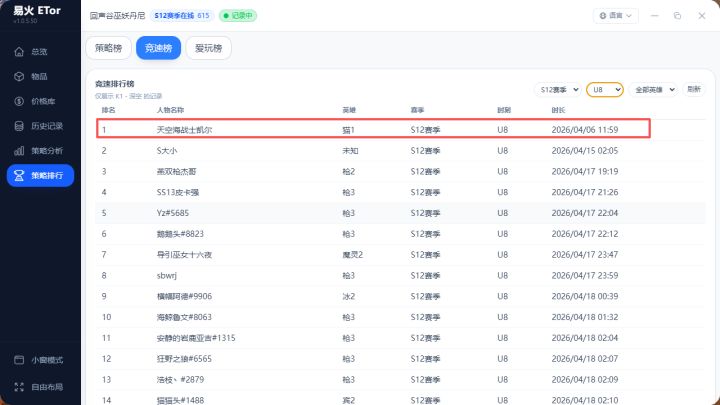Click the date 2026/04/17 23:47
Image resolution: width=720 pixels, height=405 pixels.
(585, 255)
